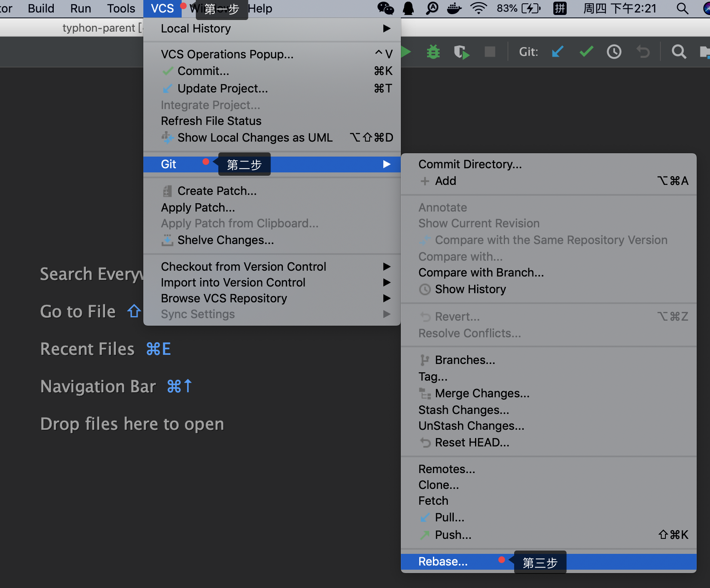Screen dimensions: 710x588
Task: Click the green Run triangle in toolbar
Action: (406, 52)
